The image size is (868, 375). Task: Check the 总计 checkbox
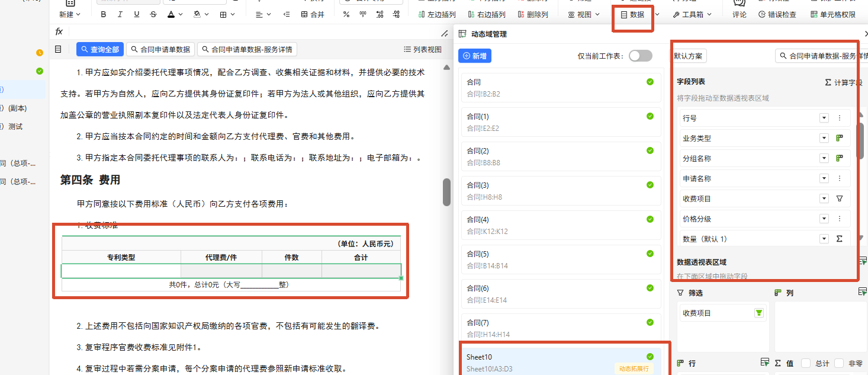click(805, 363)
